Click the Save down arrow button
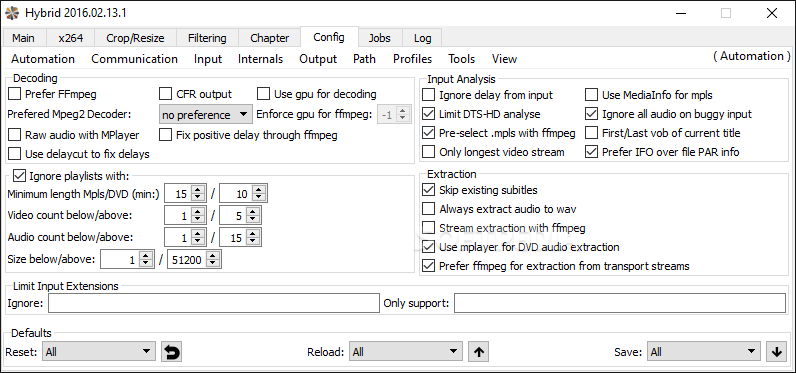Viewport: 796px width, 373px height. tap(776, 352)
